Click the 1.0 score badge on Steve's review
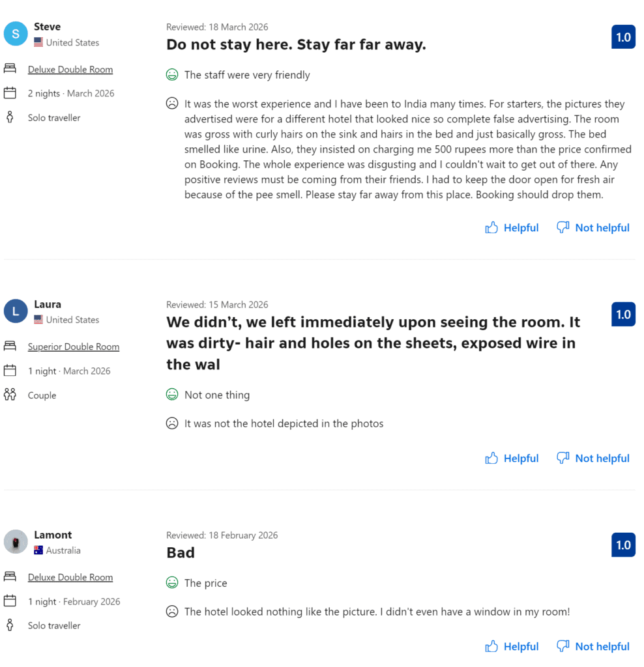This screenshot has width=644, height=667. (623, 37)
